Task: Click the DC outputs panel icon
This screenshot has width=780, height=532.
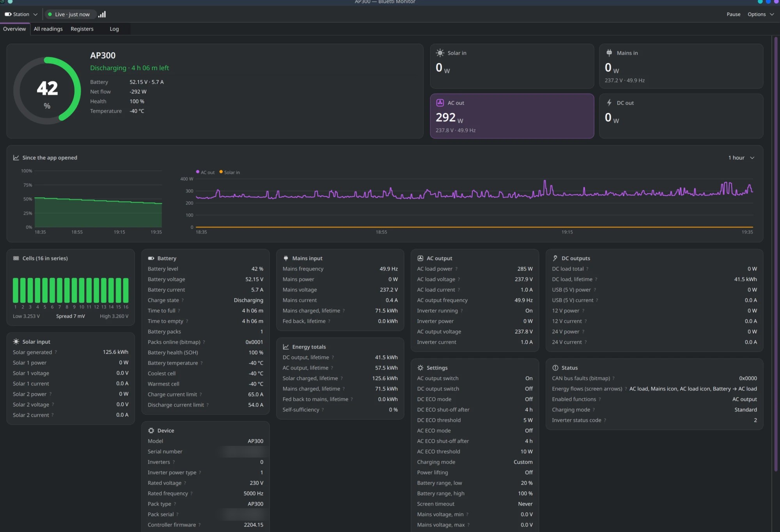Action: (555, 258)
